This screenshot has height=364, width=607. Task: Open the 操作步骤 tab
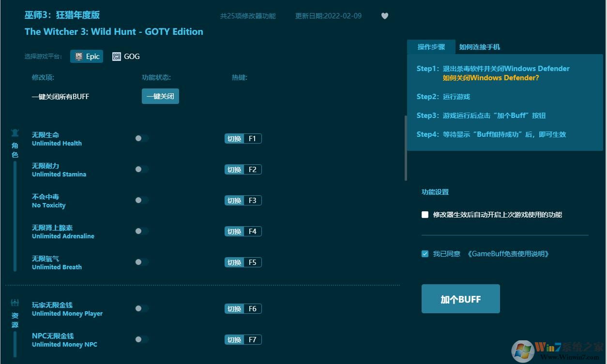(431, 47)
